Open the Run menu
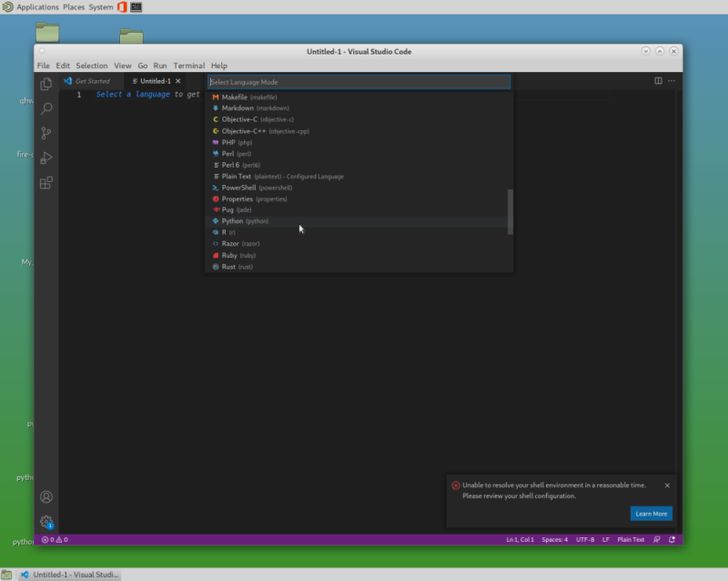728x581 pixels. pyautogui.click(x=160, y=66)
